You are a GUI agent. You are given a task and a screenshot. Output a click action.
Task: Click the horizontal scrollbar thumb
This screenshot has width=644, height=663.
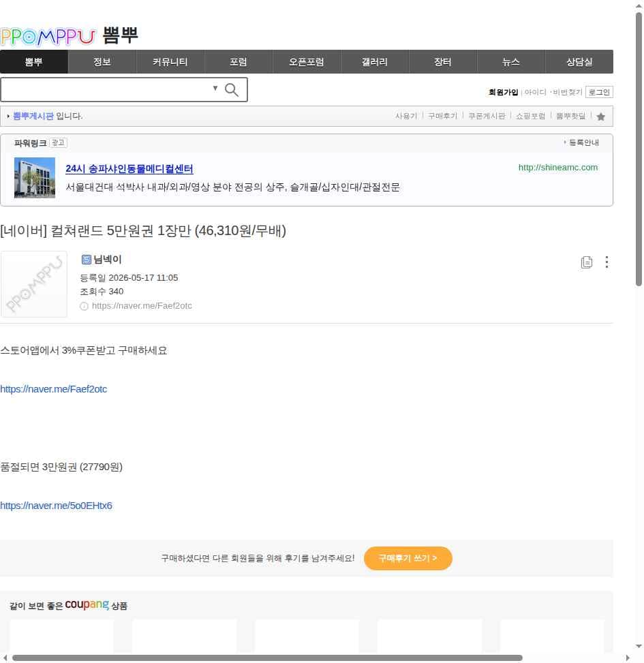coord(267,658)
